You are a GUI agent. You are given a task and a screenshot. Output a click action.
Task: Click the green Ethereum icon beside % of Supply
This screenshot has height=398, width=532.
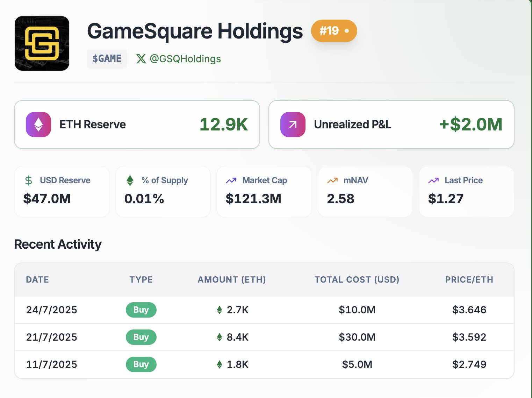130,180
